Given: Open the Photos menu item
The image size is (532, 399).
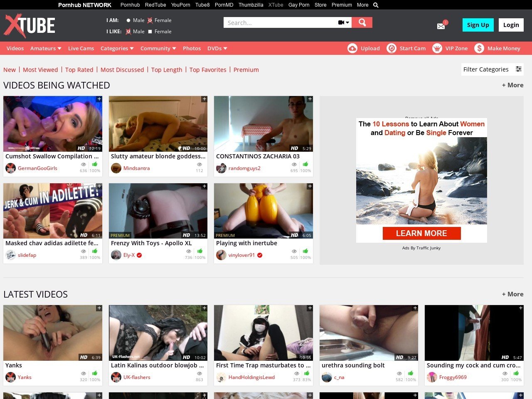Looking at the screenshot, I should (x=192, y=49).
